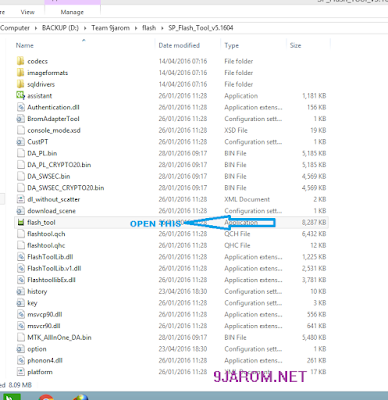Sort by Date modified column header
388x400 pixels.
(179, 45)
